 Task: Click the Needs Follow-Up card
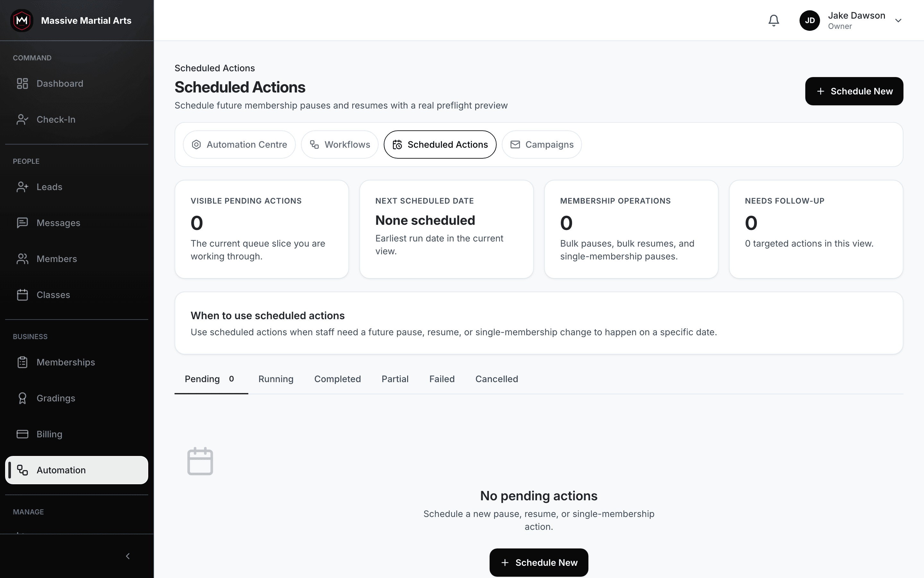(x=816, y=229)
